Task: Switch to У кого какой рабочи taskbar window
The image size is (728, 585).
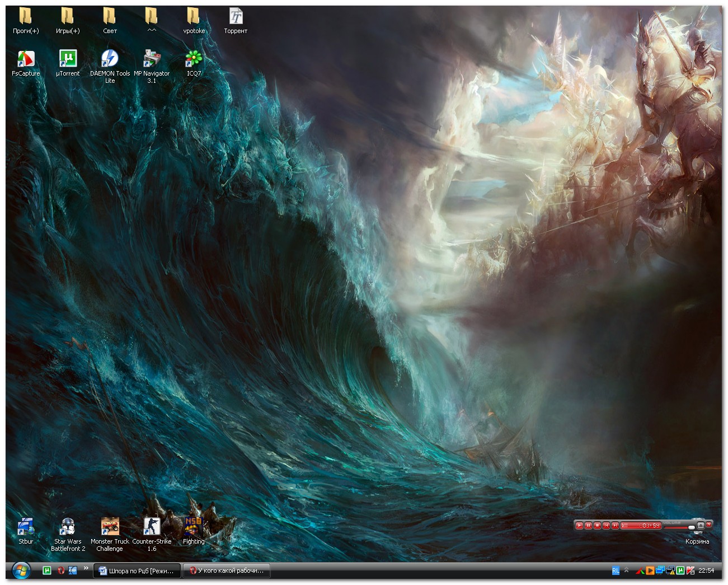Action: pyautogui.click(x=227, y=570)
